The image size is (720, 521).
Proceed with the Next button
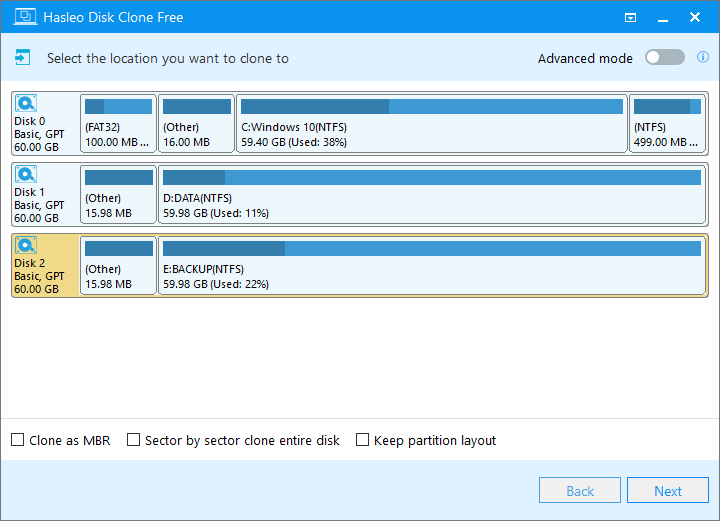[668, 490]
